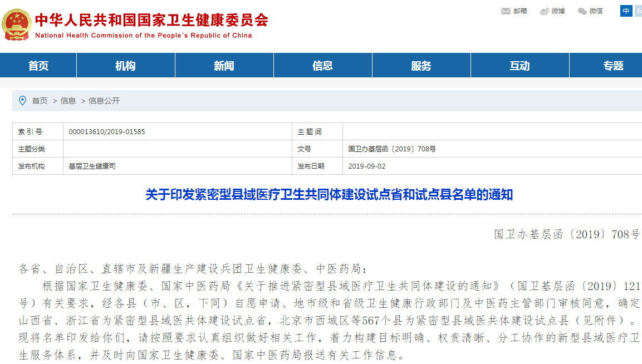Image resolution: width=642 pixels, height=364 pixels.
Task: Select 信息 in the navigation bar
Action: pos(322,66)
